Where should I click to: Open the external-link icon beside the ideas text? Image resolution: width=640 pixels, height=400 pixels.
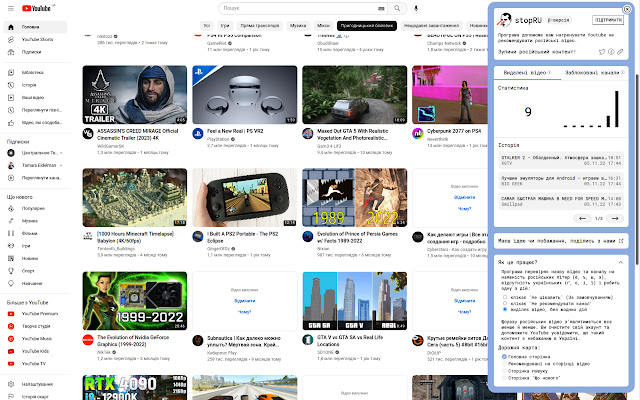tap(621, 241)
